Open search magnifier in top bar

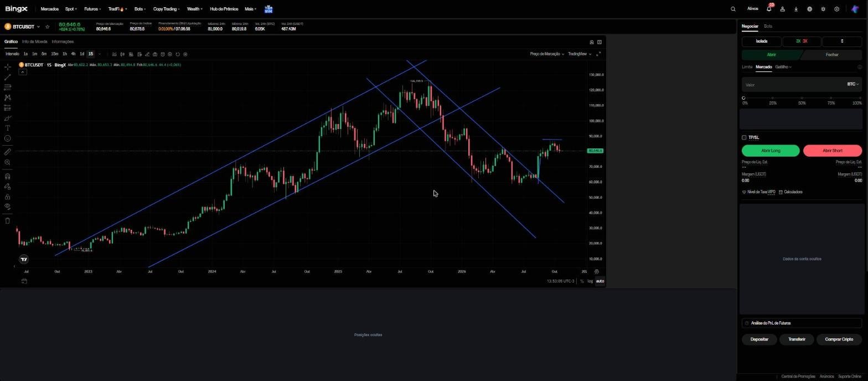tap(733, 9)
